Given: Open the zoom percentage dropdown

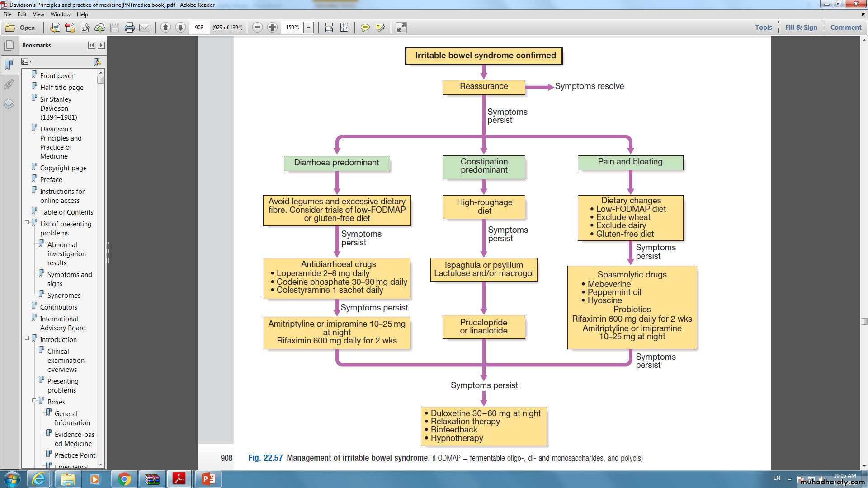Looking at the screenshot, I should coord(309,28).
